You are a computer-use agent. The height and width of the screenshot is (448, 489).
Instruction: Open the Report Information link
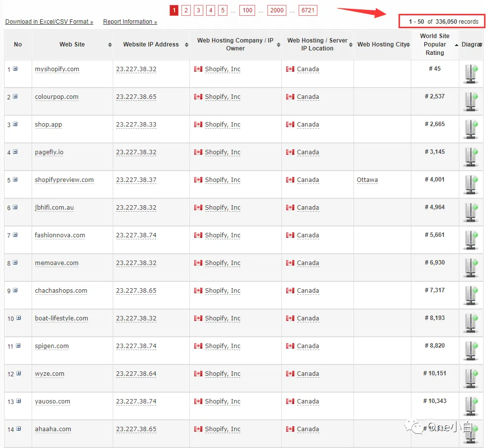coord(130,22)
